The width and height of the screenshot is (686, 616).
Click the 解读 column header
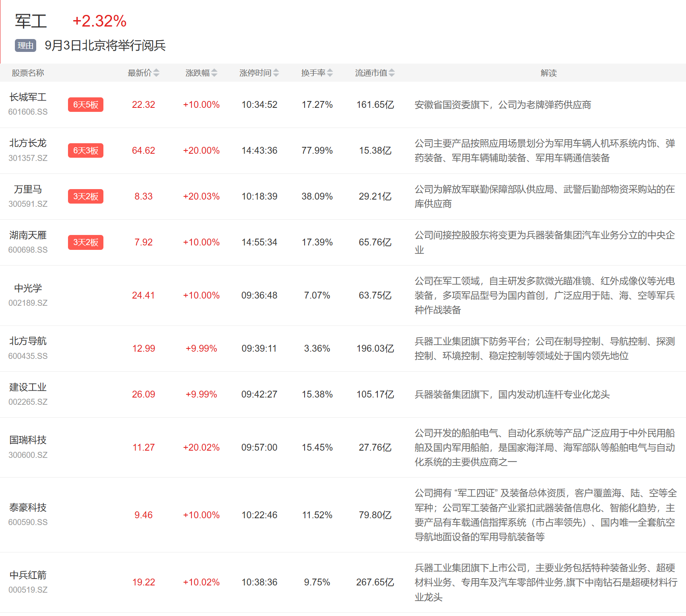tap(548, 73)
